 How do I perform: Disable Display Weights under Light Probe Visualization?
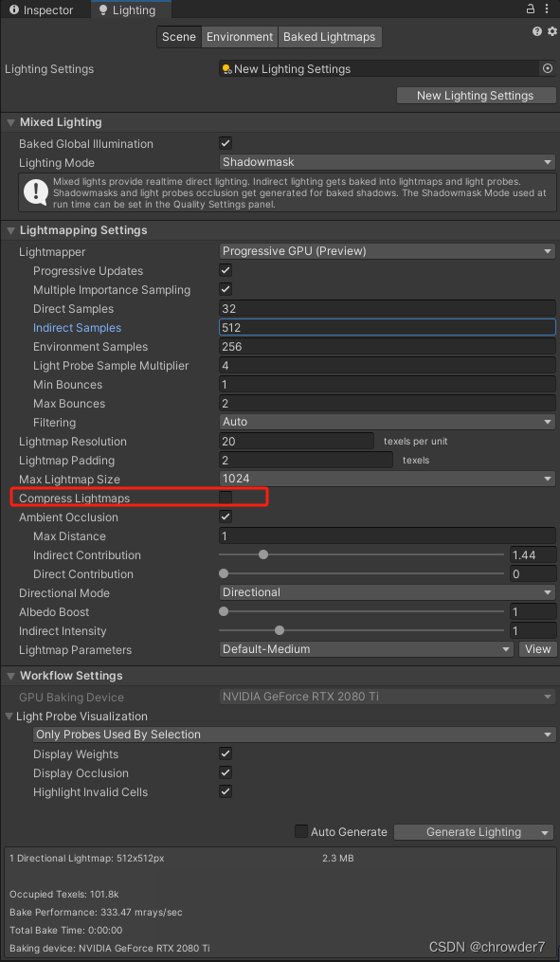click(225, 753)
